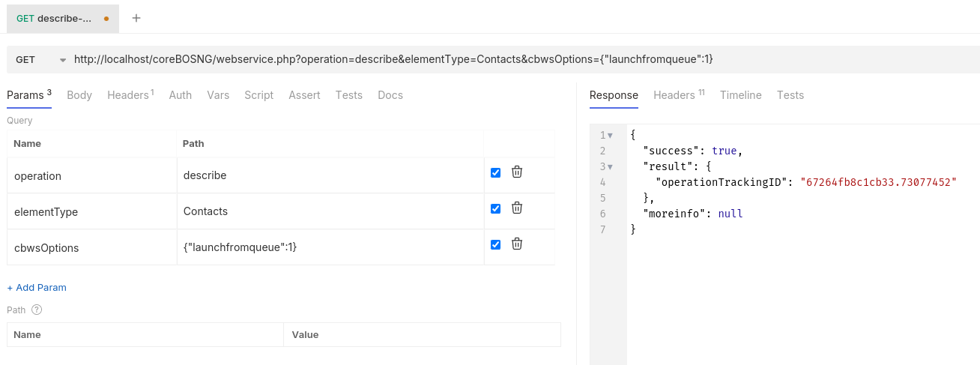Collapse the result object at line 3
The width and height of the screenshot is (980, 365).
pyautogui.click(x=611, y=166)
